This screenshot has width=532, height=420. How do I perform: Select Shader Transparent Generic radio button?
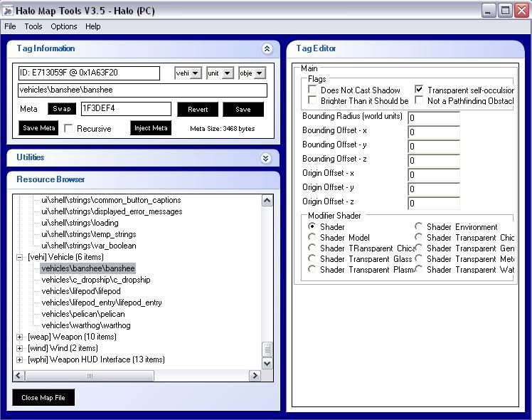(419, 248)
